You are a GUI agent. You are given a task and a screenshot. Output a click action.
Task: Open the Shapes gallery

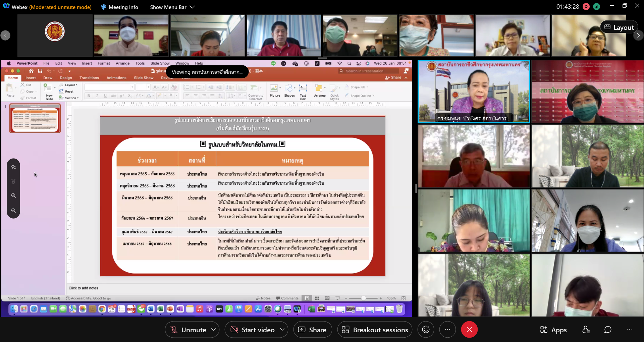(x=289, y=91)
